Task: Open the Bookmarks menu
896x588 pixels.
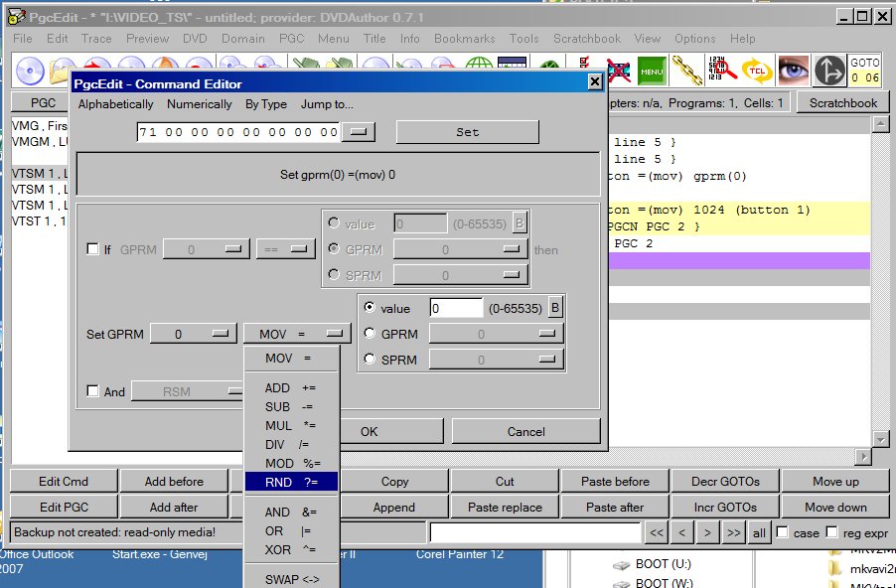Action: (x=465, y=39)
